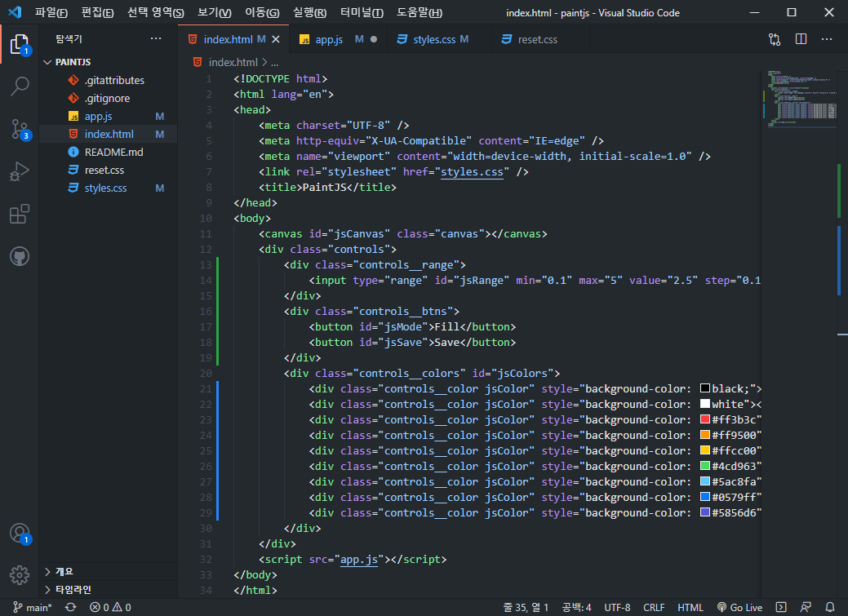Open editor more actions ellipsis
Image resolution: width=848 pixels, height=616 pixels.
[x=826, y=39]
